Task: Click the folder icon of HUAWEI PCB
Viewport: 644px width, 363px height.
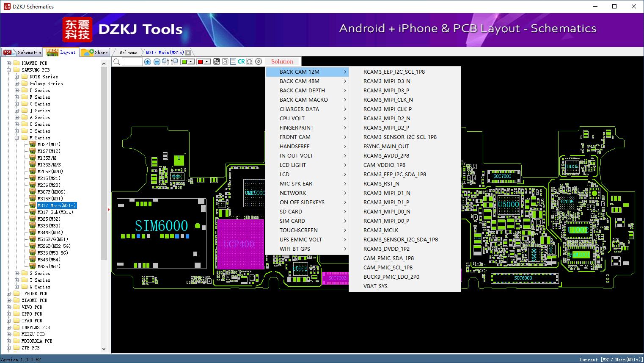Action: click(x=17, y=63)
